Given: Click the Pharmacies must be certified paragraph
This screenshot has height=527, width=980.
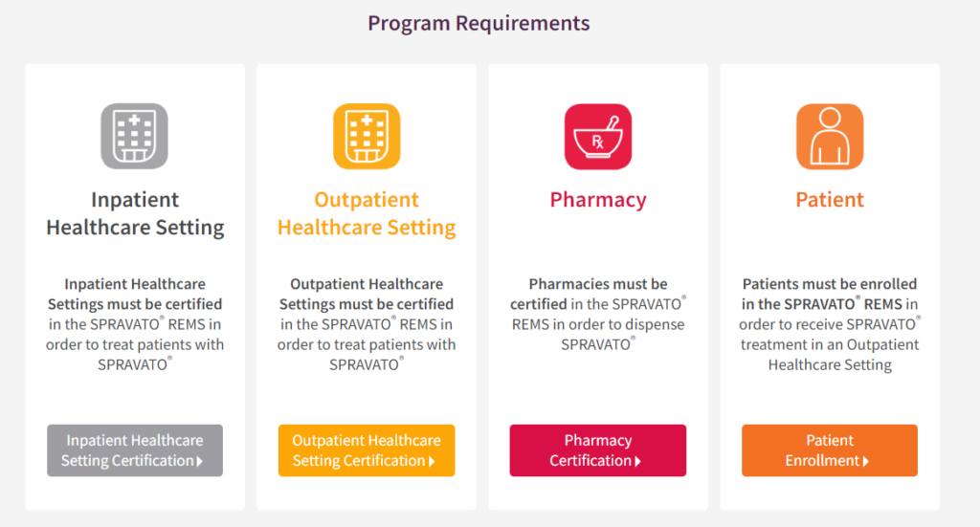Looking at the screenshot, I should click(598, 314).
